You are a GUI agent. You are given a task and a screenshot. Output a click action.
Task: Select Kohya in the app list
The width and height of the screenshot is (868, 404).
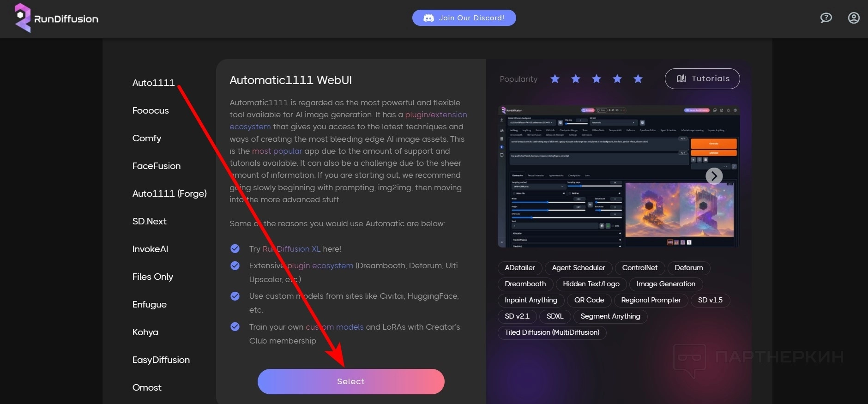click(x=145, y=332)
